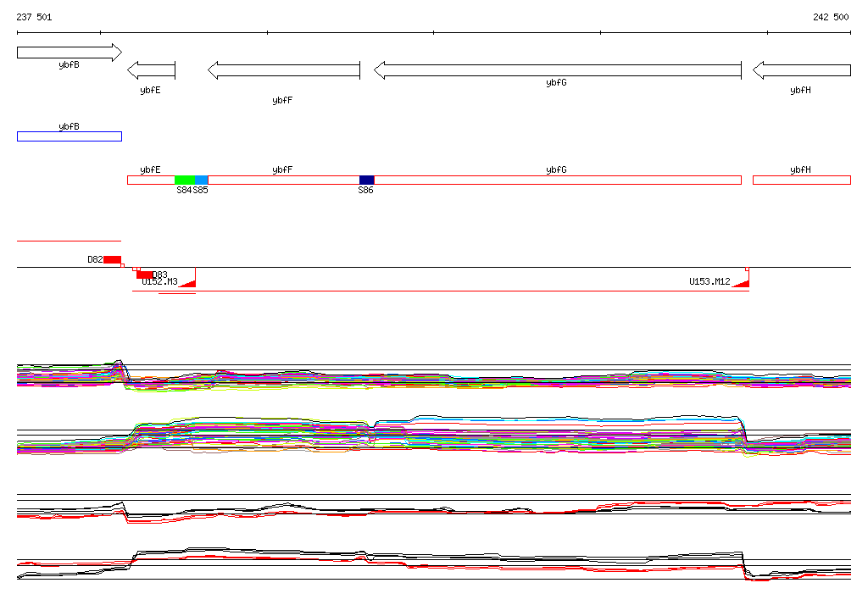Select the D82 red block

click(x=113, y=259)
